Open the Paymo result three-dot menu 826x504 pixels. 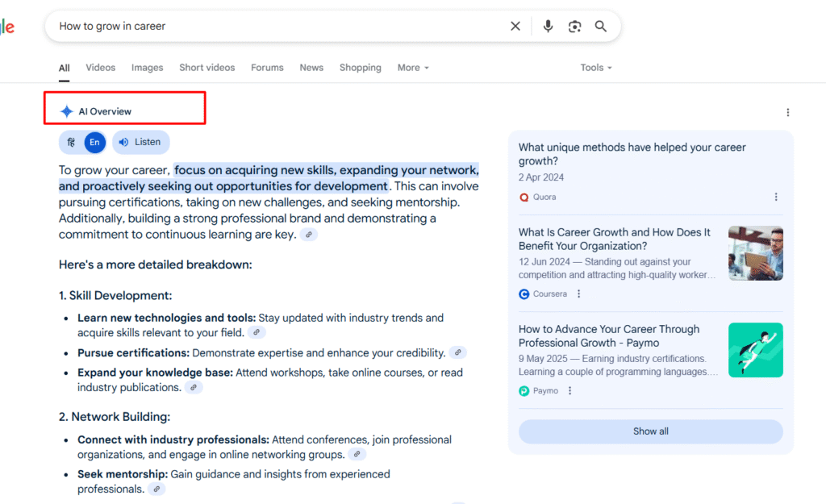(569, 391)
